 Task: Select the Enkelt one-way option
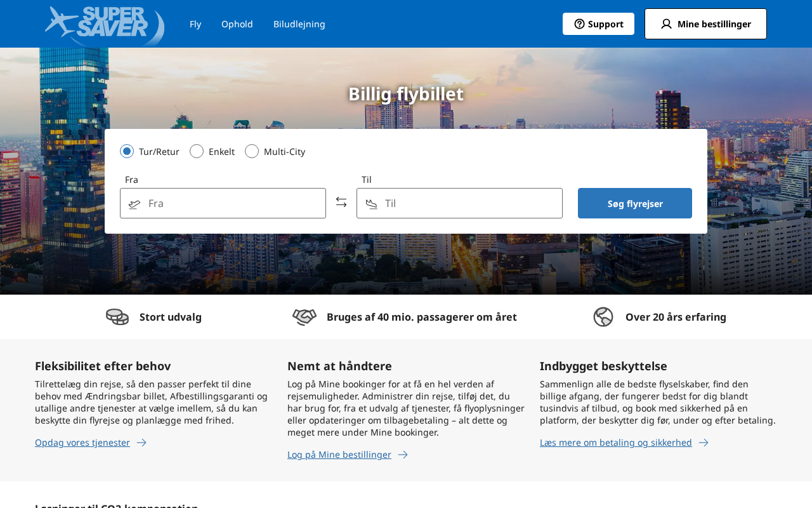tap(197, 151)
